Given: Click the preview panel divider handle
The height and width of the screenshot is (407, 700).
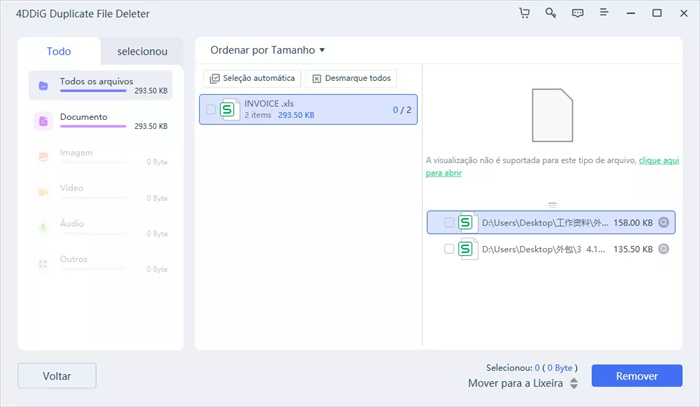Looking at the screenshot, I should pos(552,205).
